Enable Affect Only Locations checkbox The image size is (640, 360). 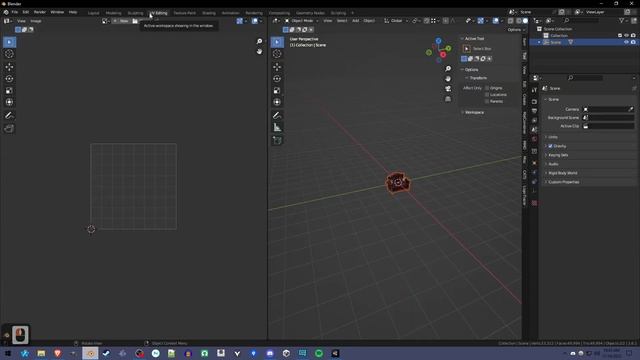[487, 95]
